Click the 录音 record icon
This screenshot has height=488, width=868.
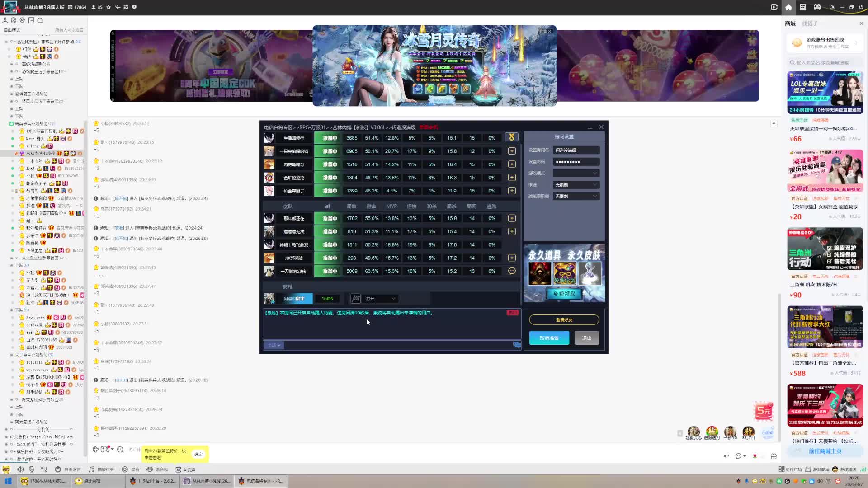pos(125,469)
